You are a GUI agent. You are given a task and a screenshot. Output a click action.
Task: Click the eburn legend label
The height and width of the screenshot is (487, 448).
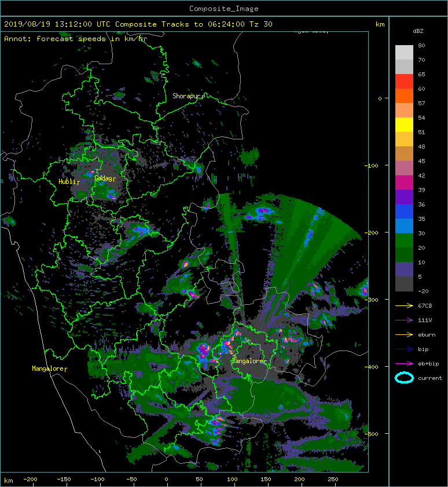tap(427, 335)
